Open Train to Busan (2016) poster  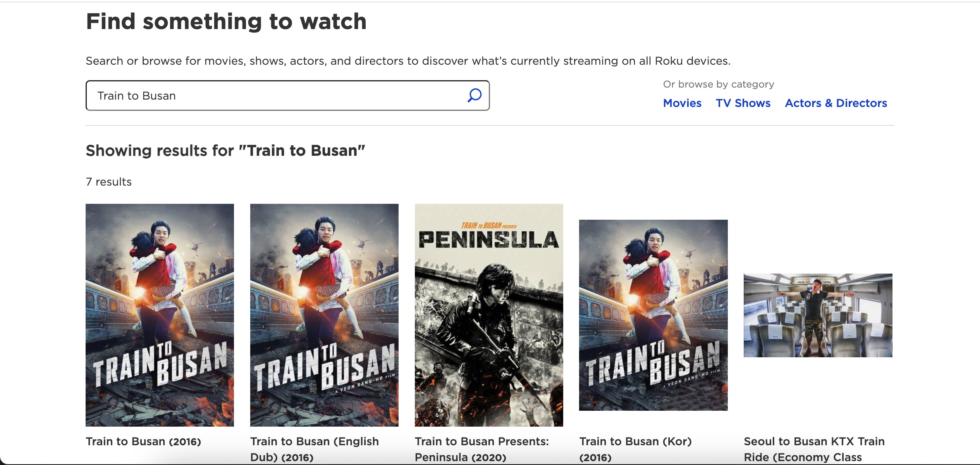[x=160, y=315]
